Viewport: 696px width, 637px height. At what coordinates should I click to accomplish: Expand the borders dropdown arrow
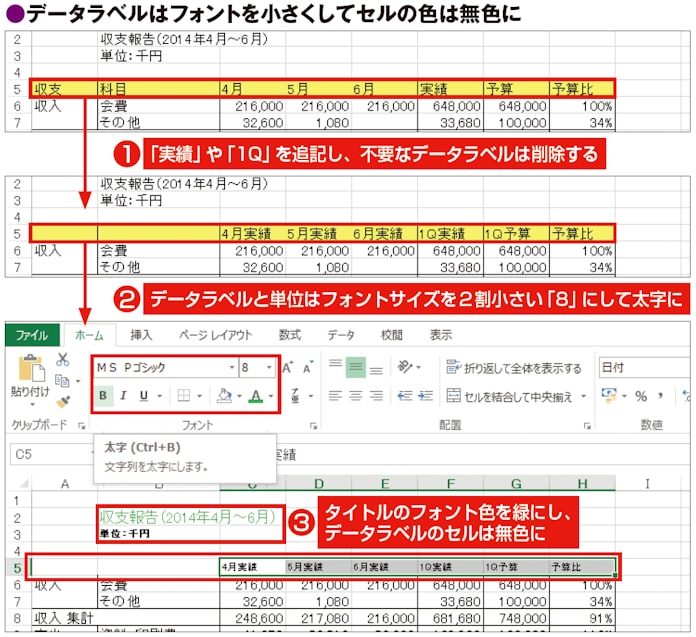coord(200,396)
